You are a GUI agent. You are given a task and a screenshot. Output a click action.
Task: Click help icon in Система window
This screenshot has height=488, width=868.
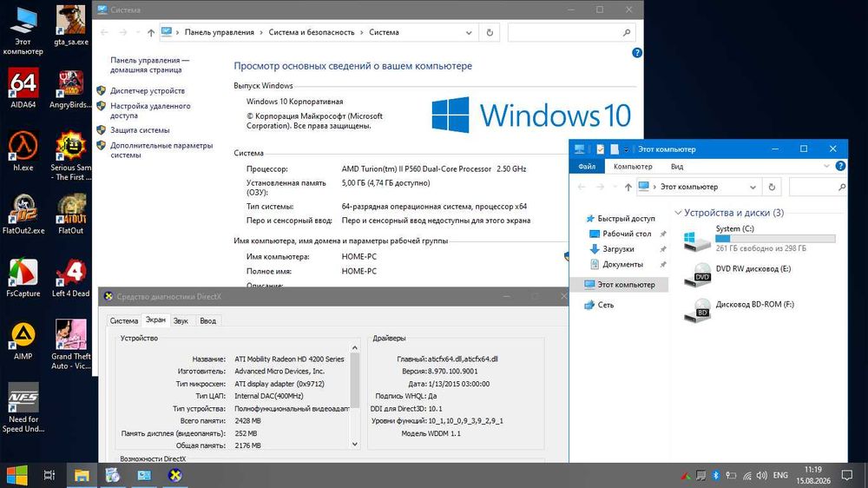click(636, 53)
